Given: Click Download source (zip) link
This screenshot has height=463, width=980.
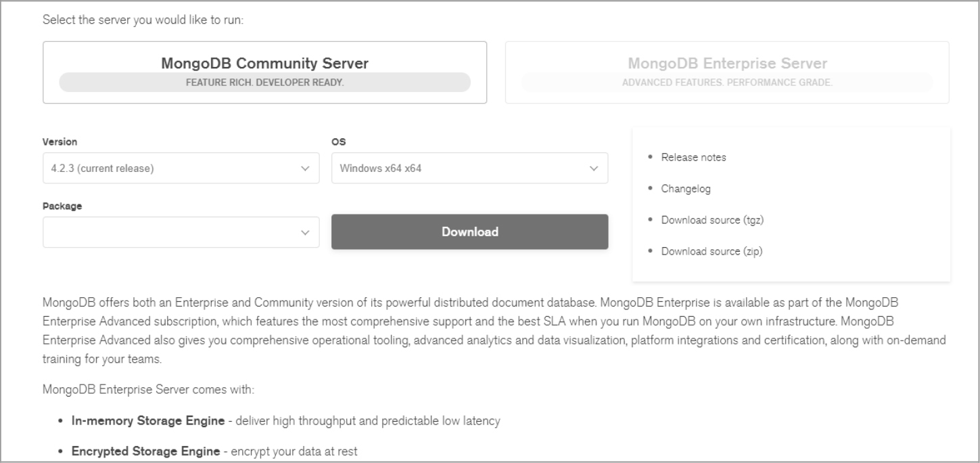Looking at the screenshot, I should pyautogui.click(x=707, y=251).
